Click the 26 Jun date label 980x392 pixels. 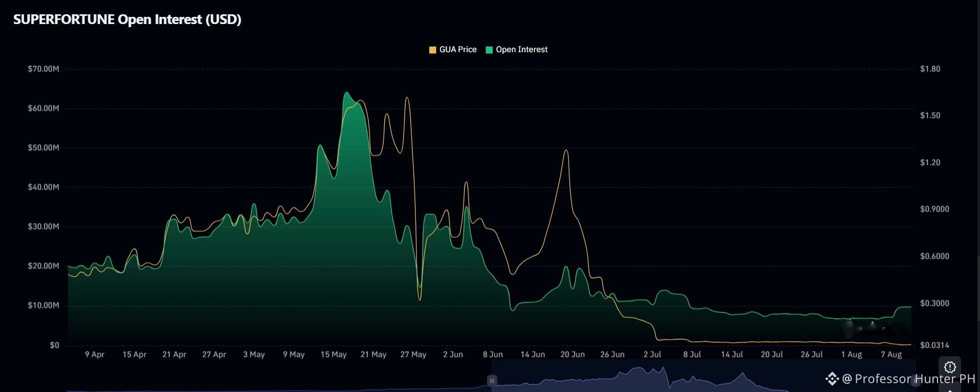(x=613, y=354)
